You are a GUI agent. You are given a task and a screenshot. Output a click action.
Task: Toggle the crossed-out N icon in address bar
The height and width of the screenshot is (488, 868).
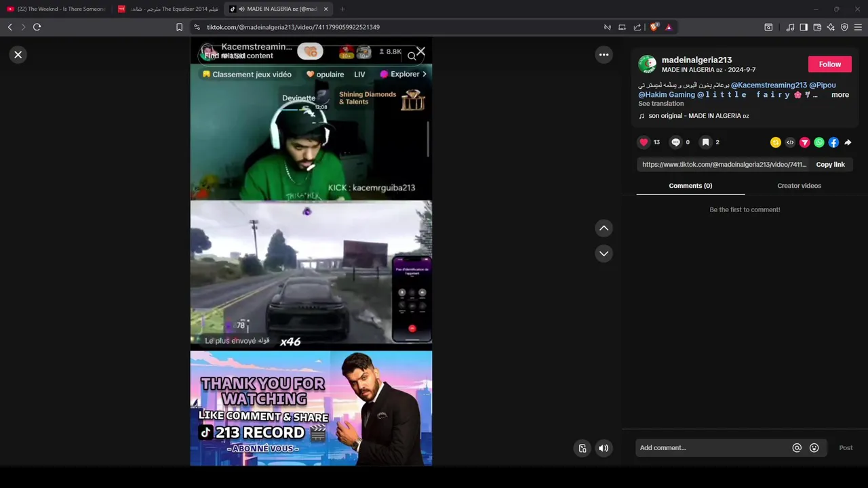pos(608,27)
